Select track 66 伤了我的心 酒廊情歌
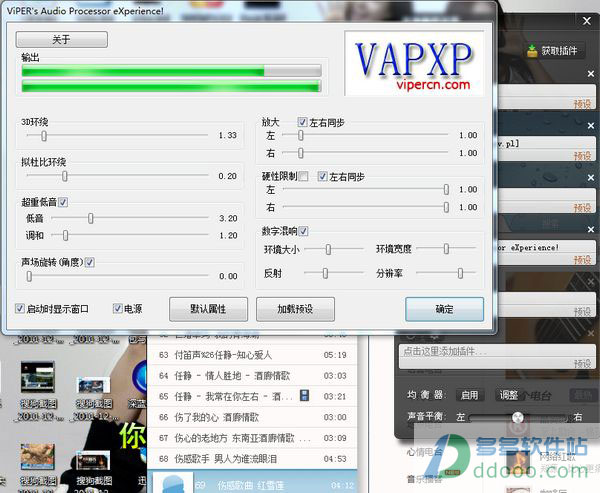 point(253,417)
